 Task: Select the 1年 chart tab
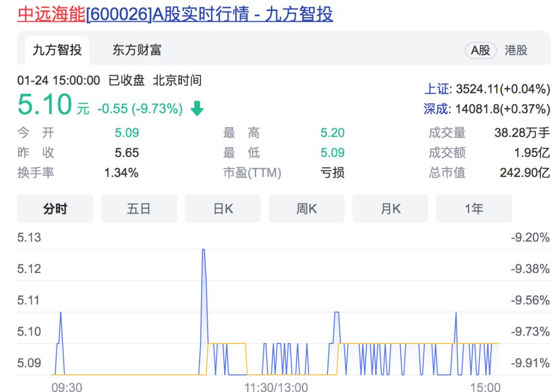coord(474,209)
